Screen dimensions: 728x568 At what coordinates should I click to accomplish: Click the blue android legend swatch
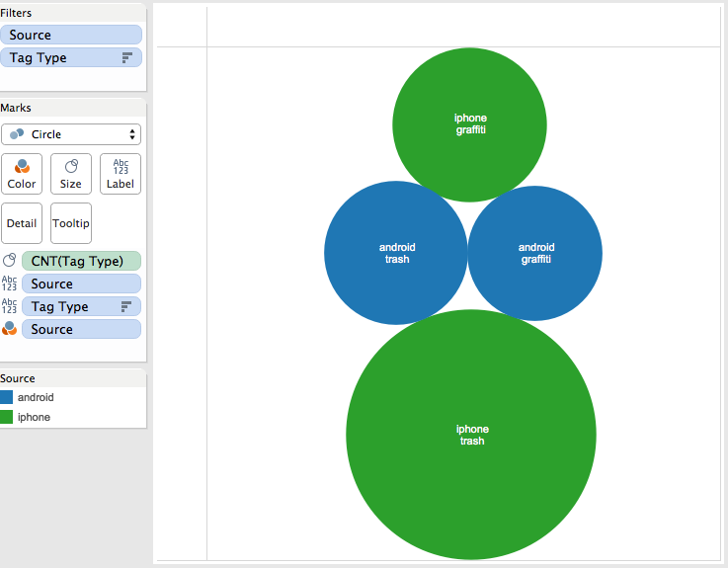6,397
